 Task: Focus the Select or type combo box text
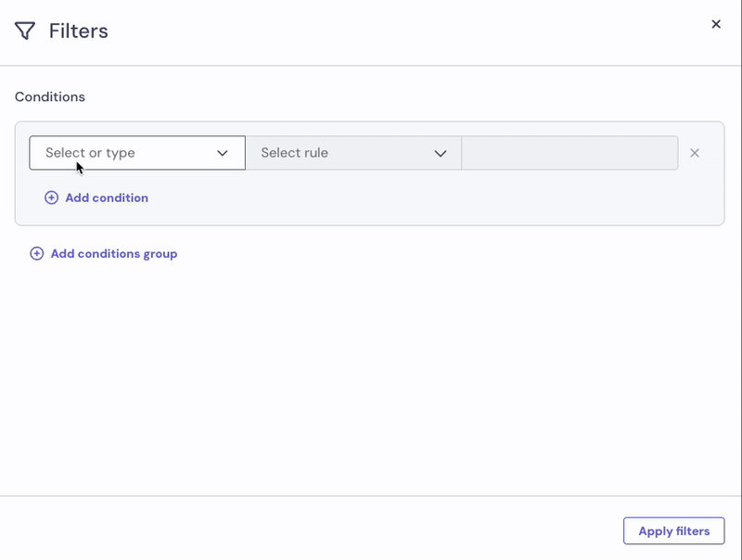coord(90,153)
